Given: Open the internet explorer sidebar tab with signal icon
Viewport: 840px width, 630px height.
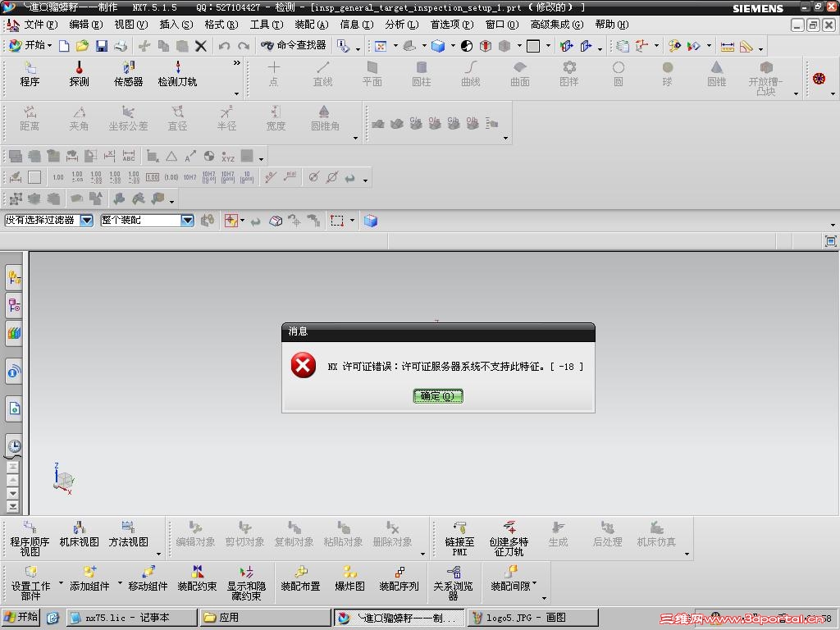Looking at the screenshot, I should point(14,371).
